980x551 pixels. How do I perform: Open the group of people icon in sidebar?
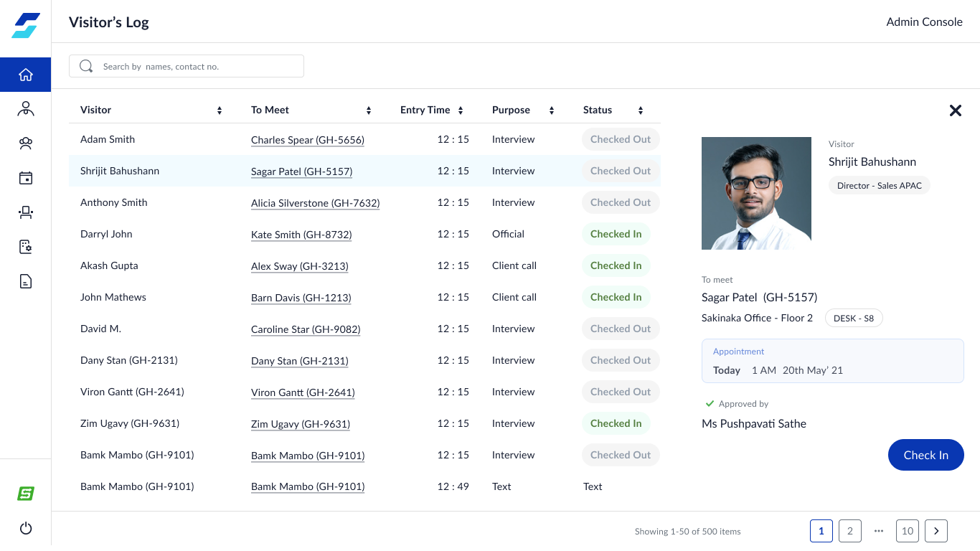click(x=26, y=143)
